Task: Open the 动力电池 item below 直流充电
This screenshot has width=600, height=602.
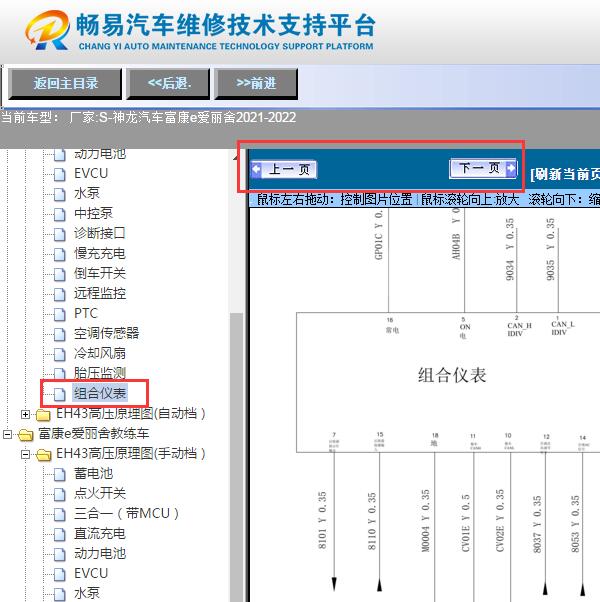Action: point(99,554)
